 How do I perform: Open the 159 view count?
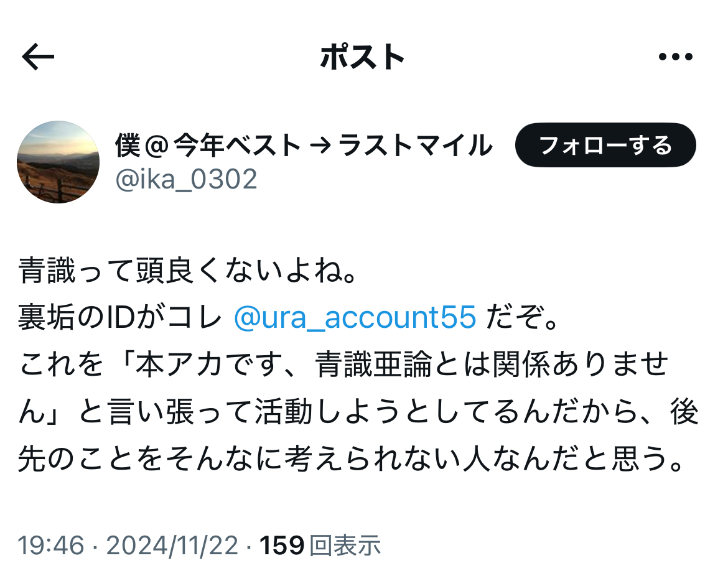pos(282,546)
